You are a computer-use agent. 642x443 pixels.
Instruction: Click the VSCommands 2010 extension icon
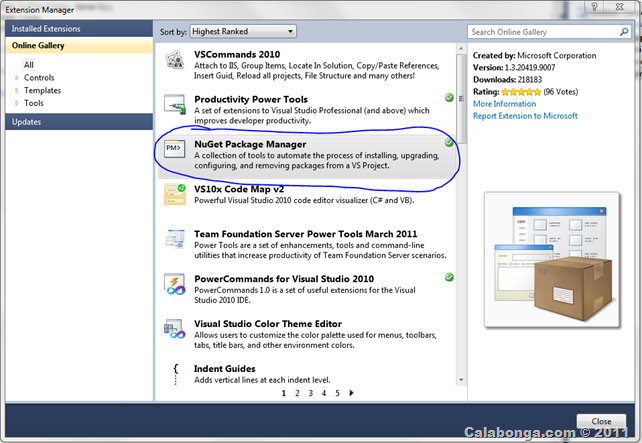click(x=175, y=60)
